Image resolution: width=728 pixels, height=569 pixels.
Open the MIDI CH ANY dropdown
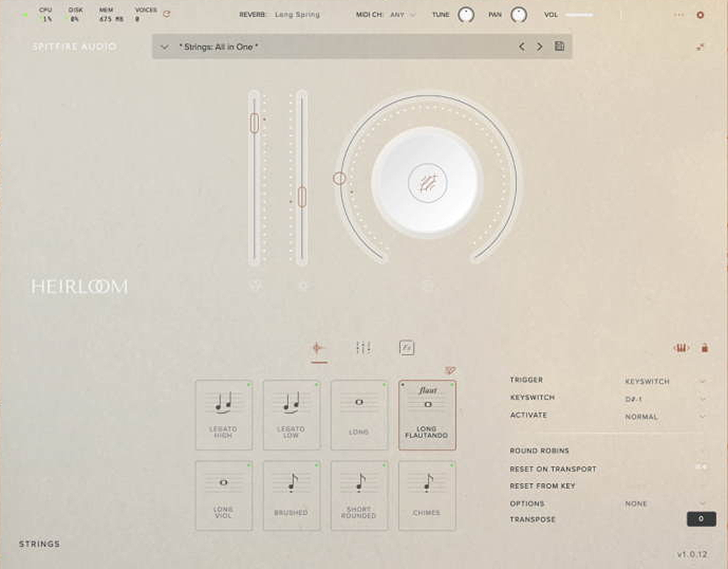(x=403, y=15)
